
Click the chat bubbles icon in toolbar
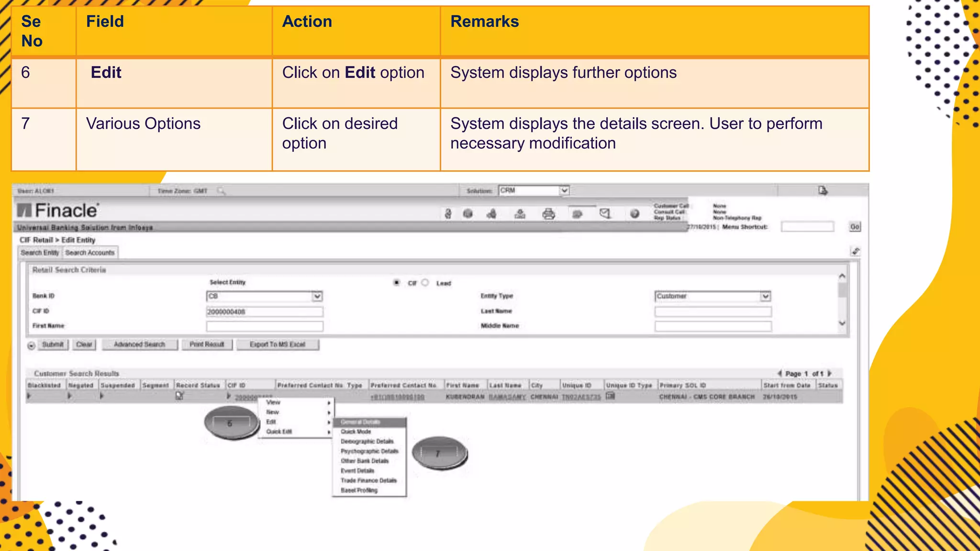coord(577,214)
